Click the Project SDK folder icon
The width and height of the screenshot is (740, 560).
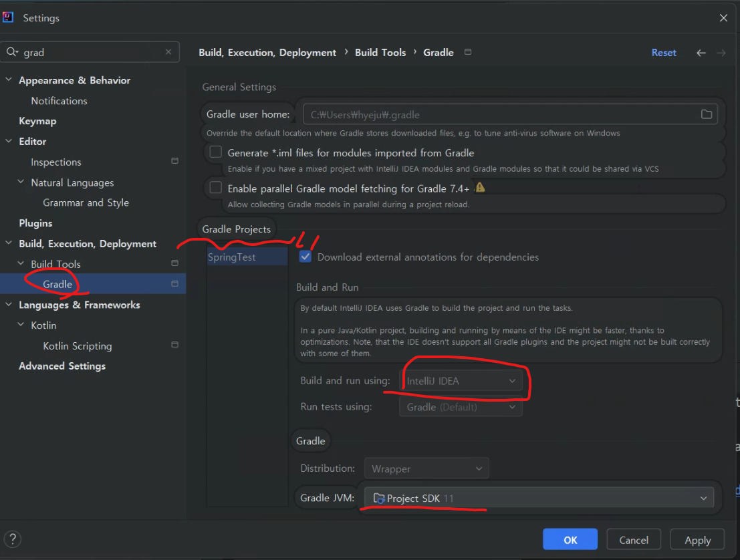pos(379,499)
